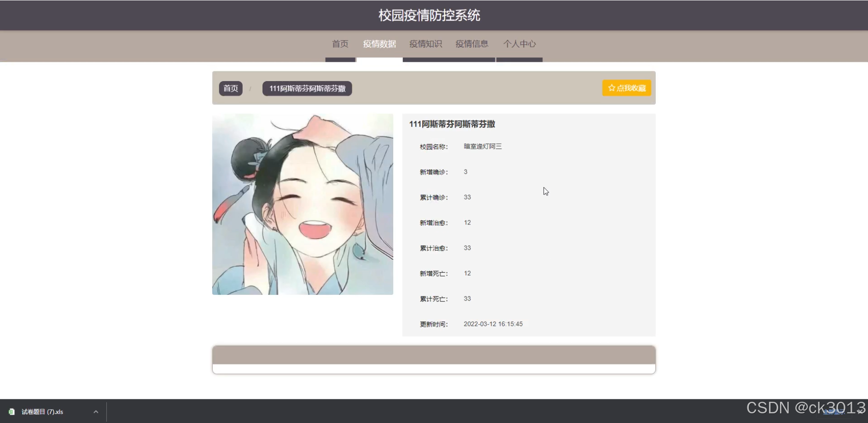Click the 首页 breadcrumb button

(231, 88)
